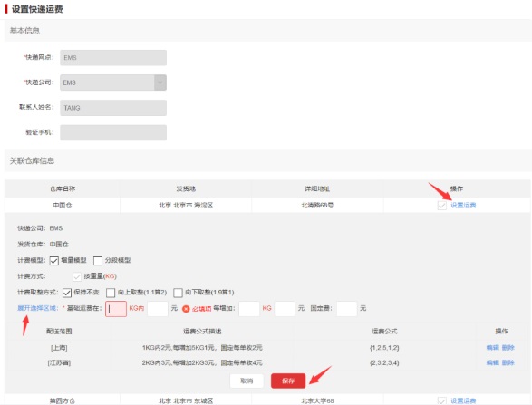Focus the 基础运费在 KG input field
Image resolution: width=532 pixels, height=405 pixels.
pos(116,309)
